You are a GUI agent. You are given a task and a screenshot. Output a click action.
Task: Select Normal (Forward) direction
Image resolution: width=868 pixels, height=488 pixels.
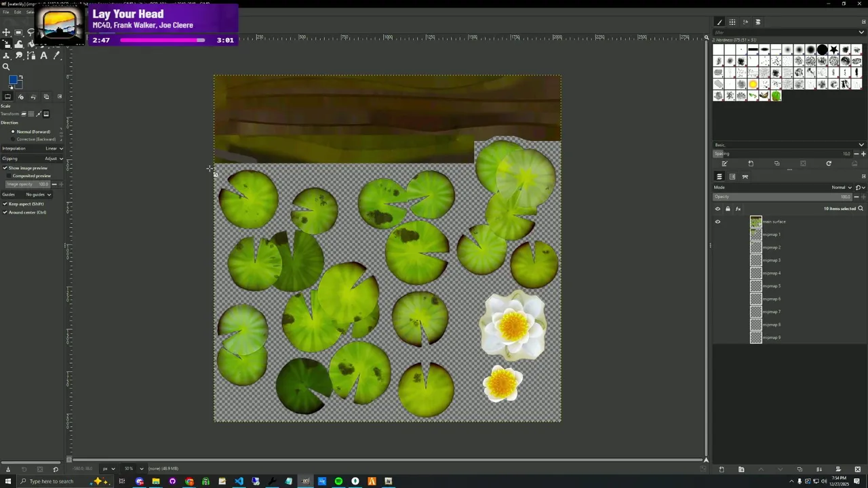coord(31,131)
